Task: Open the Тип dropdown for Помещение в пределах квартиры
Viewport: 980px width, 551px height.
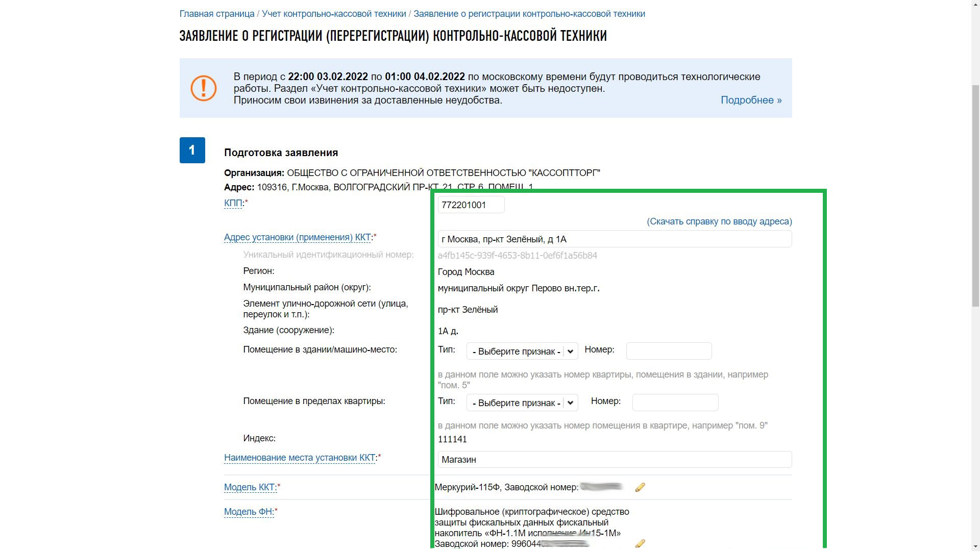Action: tap(522, 403)
